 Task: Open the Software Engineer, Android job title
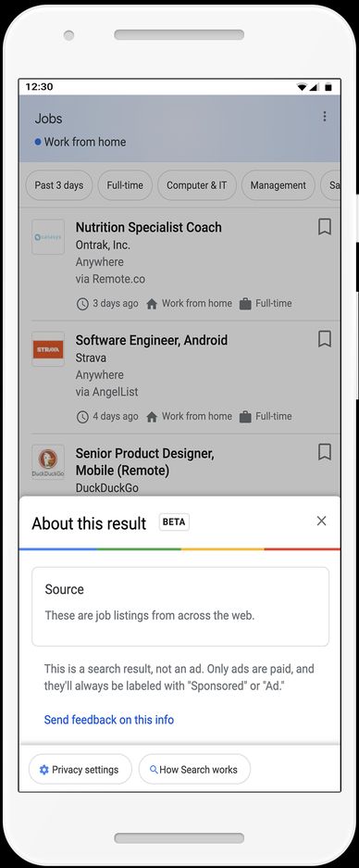[152, 341]
